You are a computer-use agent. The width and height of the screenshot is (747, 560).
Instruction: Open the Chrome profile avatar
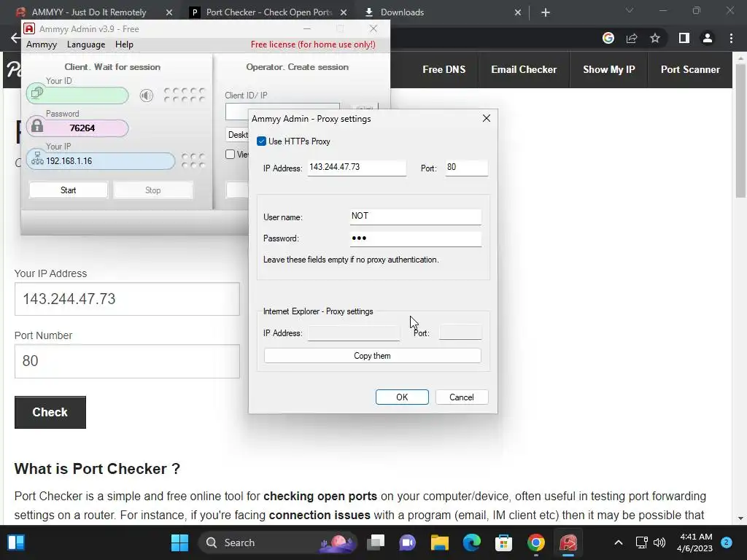pyautogui.click(x=708, y=38)
